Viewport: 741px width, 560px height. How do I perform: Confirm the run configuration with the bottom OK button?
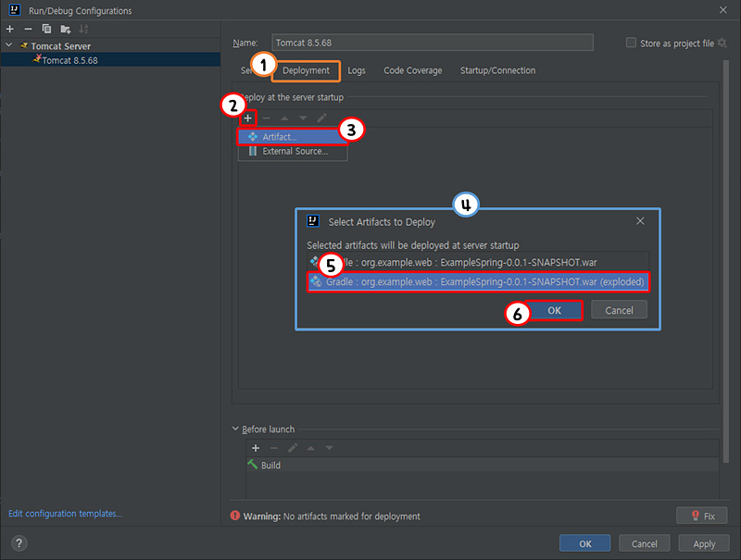(x=585, y=543)
